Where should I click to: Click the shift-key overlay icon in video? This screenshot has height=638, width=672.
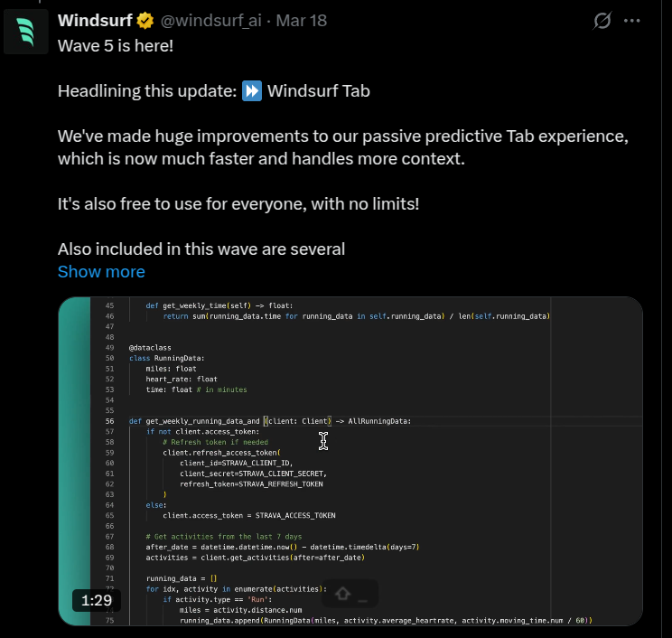pos(350,594)
